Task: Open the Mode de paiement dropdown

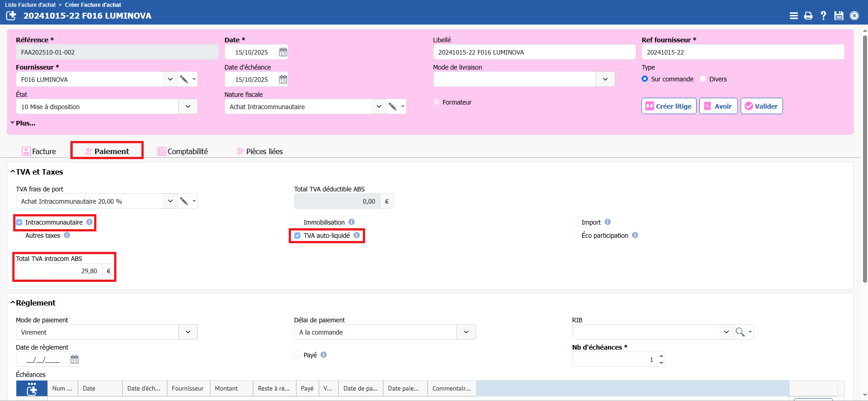Action: pos(188,332)
